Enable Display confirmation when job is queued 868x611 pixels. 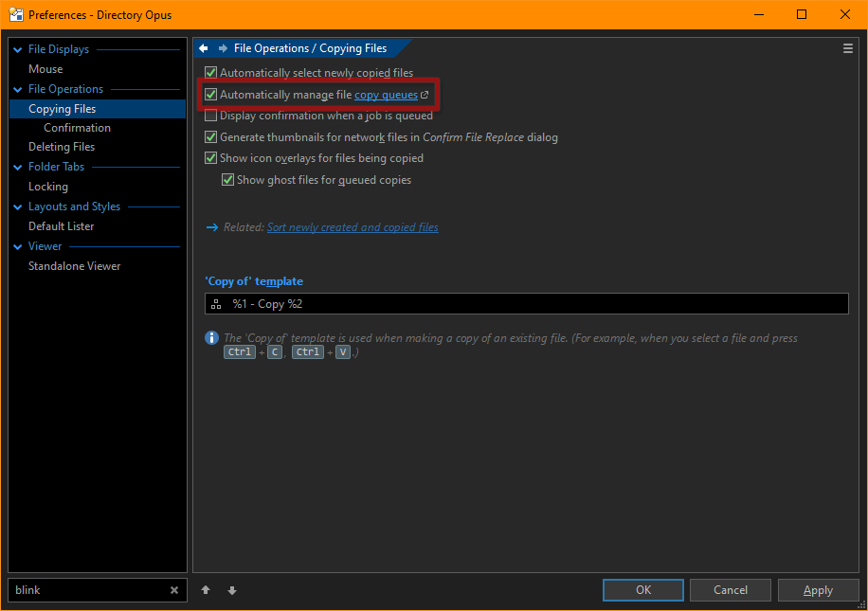pos(211,116)
